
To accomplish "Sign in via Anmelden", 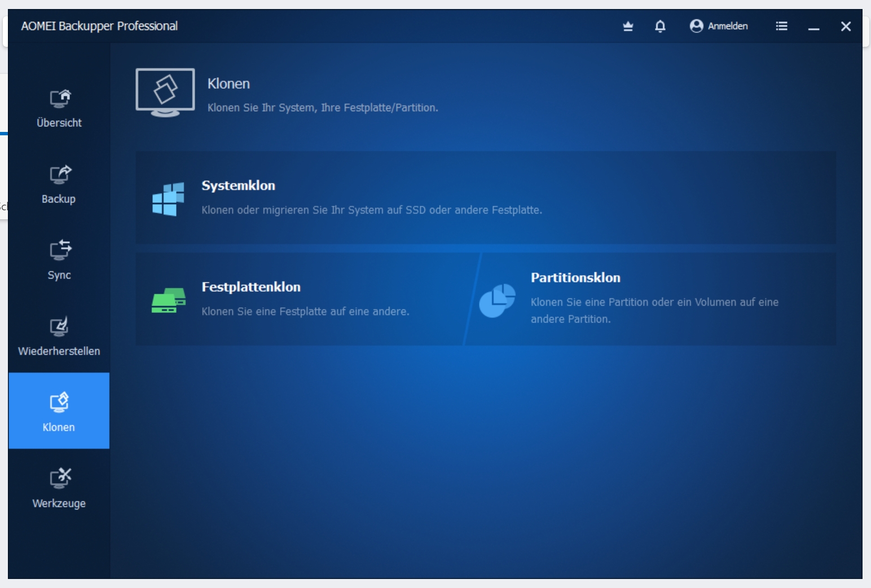I will [728, 26].
